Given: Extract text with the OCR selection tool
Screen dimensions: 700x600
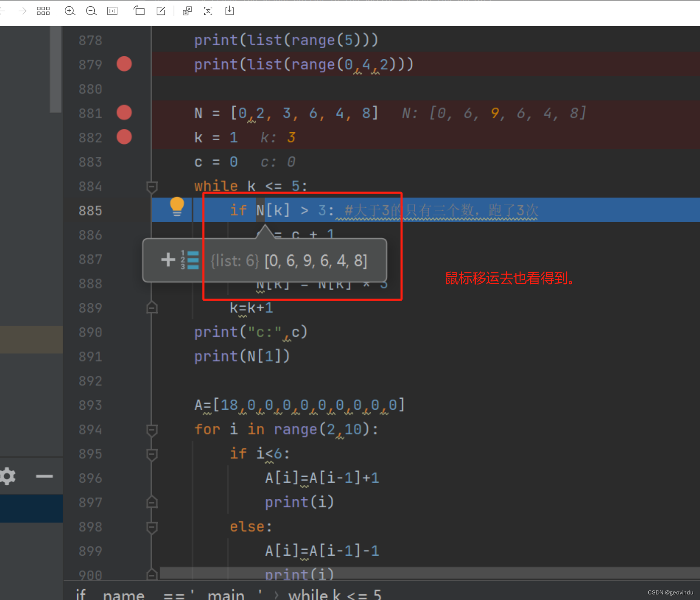Looking at the screenshot, I should [208, 11].
